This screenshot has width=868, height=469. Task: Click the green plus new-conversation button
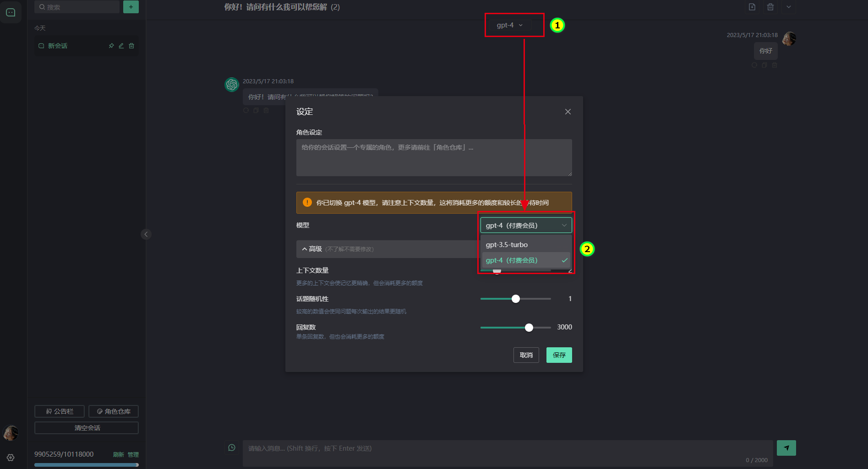(131, 7)
